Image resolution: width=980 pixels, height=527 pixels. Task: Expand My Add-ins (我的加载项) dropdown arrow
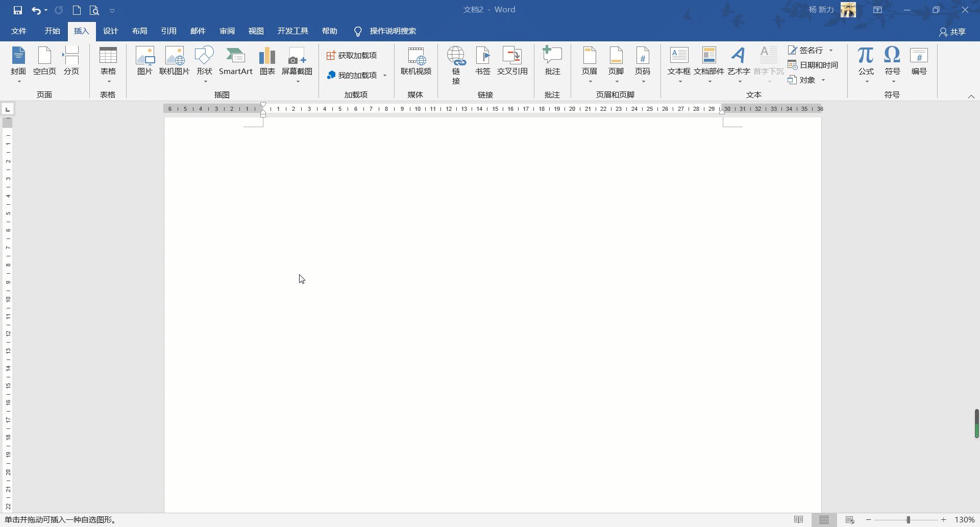click(x=385, y=76)
